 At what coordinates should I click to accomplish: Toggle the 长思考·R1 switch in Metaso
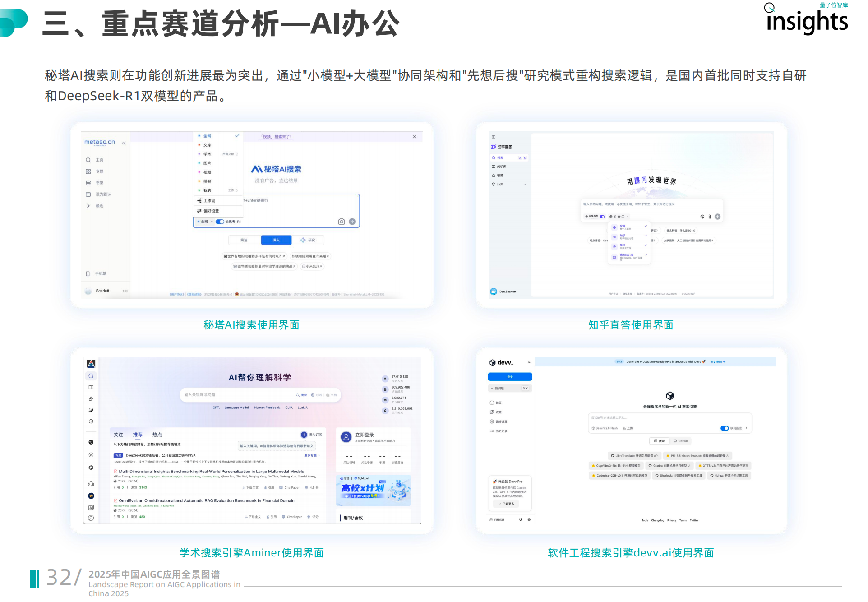[x=220, y=222]
